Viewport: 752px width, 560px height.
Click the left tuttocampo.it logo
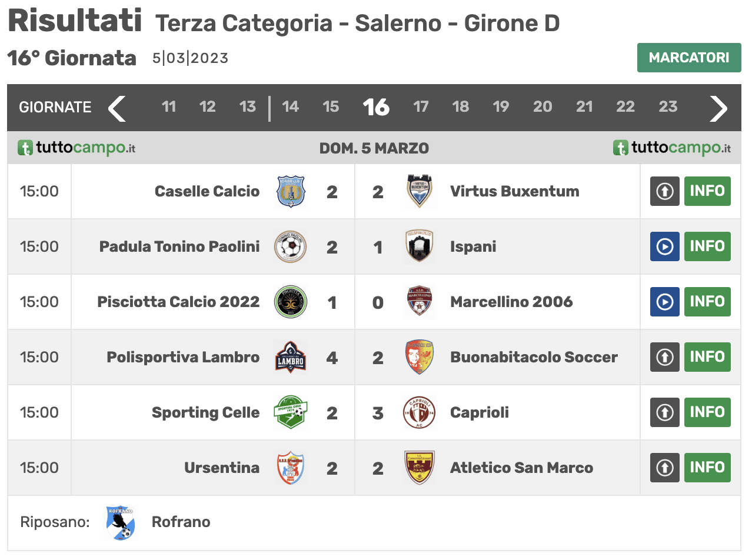tap(76, 148)
